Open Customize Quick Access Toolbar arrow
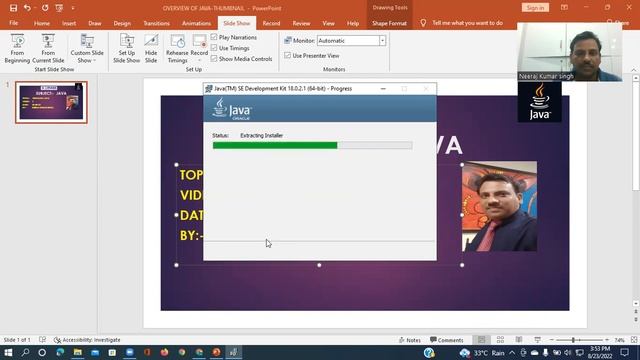This screenshot has width=640, height=360. point(73,8)
